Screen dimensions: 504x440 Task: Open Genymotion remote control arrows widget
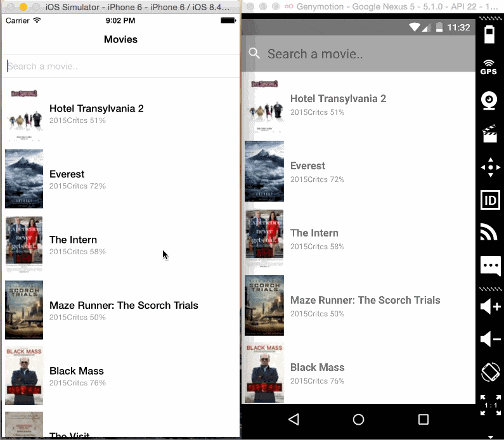[x=491, y=167]
